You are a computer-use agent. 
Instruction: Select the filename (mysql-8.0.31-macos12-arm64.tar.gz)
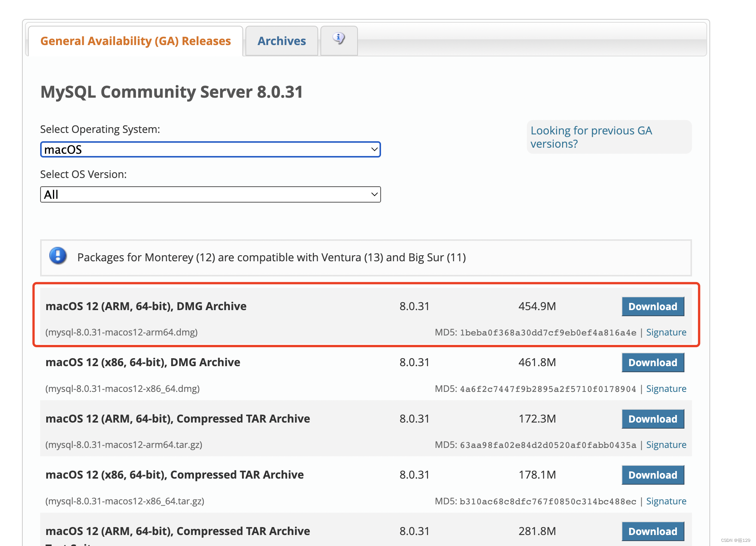click(x=124, y=445)
